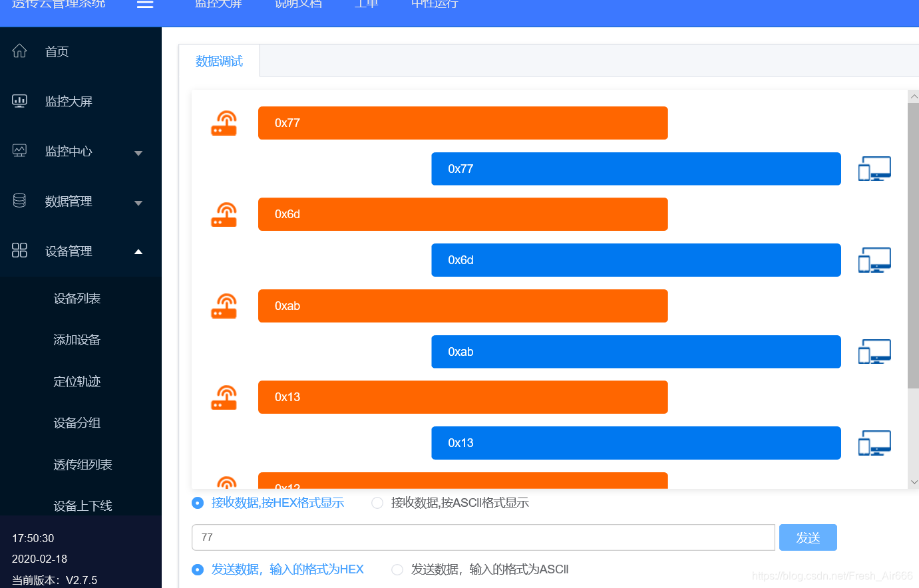
Task: Select send data input format HEX
Action: point(198,569)
